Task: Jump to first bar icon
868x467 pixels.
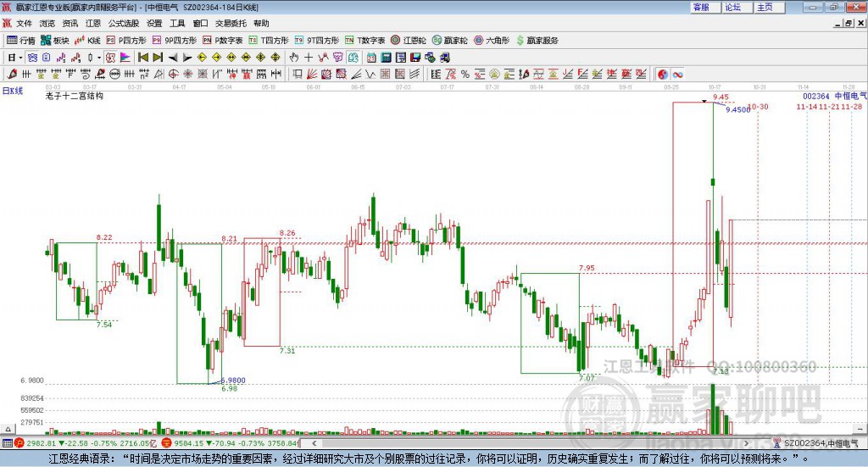Action: coord(143,58)
